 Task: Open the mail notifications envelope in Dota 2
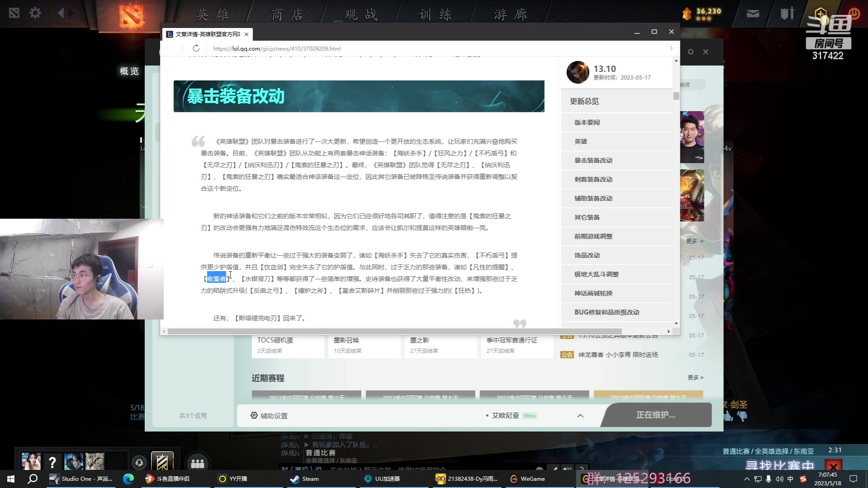click(752, 13)
